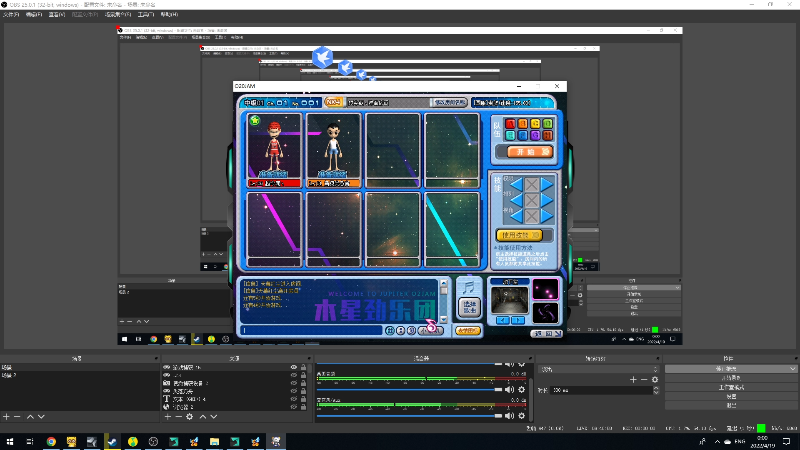Open Windows Start menu
Screen dimensions: 800x450
coord(10,441)
